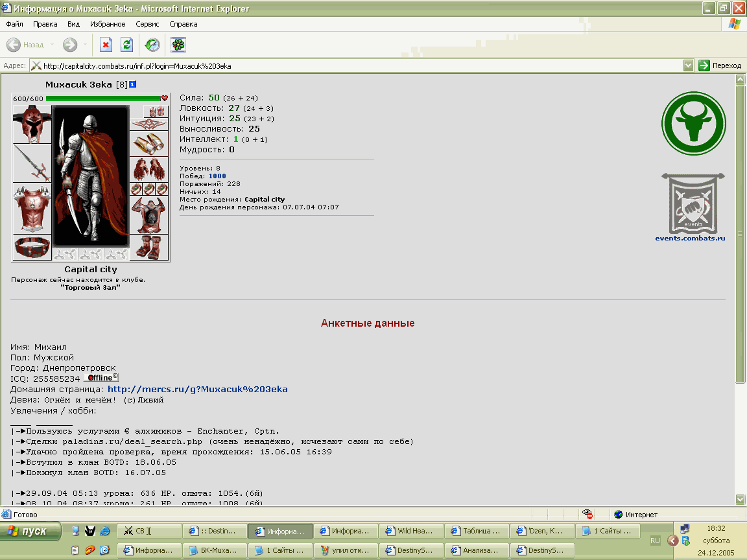Open the Вид menu

pyautogui.click(x=73, y=24)
